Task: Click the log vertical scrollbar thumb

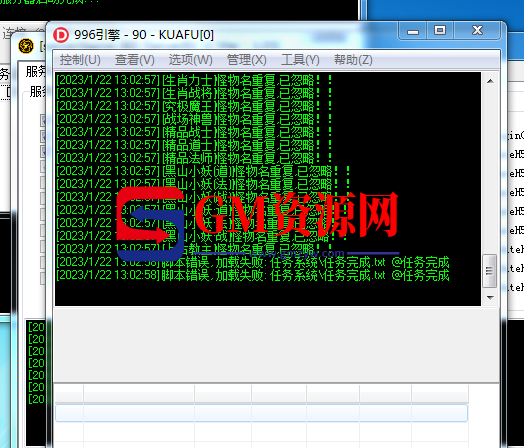Action: coord(490,271)
